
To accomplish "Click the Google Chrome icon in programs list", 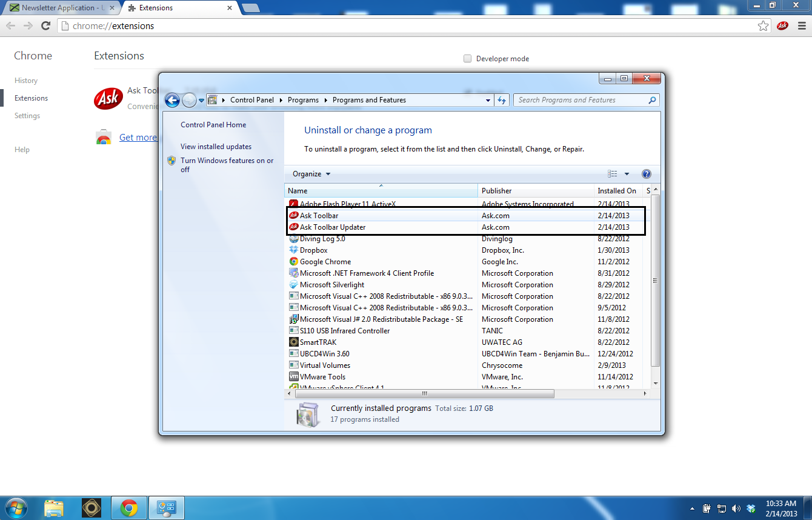I will click(x=294, y=262).
